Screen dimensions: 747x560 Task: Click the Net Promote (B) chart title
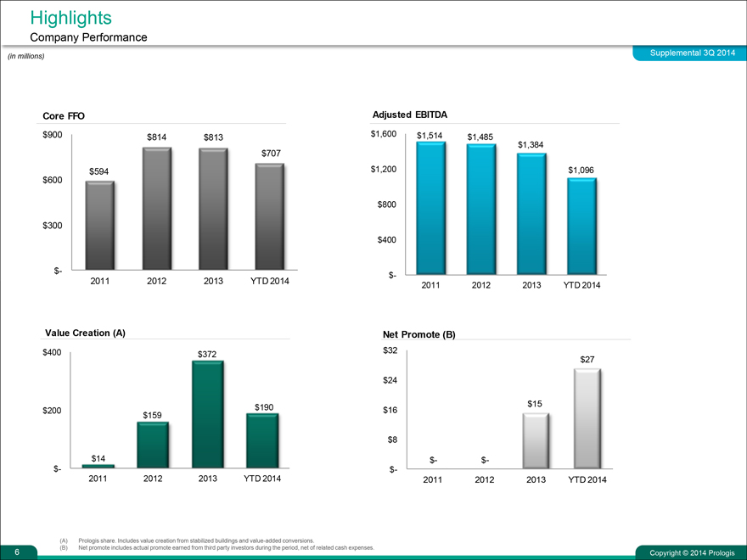(x=419, y=334)
